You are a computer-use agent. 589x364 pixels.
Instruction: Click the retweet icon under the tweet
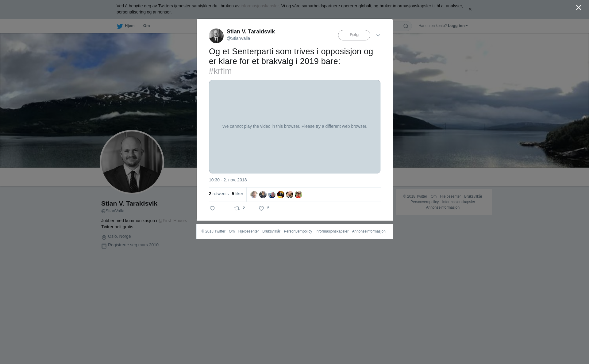[237, 208]
